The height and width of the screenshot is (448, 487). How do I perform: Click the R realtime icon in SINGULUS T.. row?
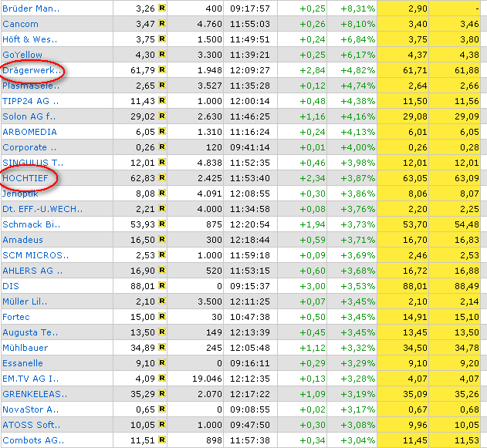162,162
